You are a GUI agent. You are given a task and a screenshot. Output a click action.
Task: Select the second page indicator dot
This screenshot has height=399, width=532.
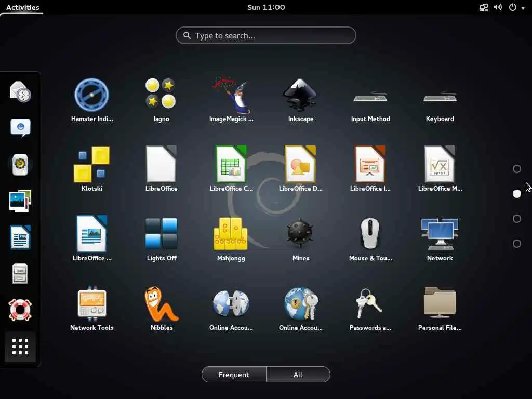517,194
